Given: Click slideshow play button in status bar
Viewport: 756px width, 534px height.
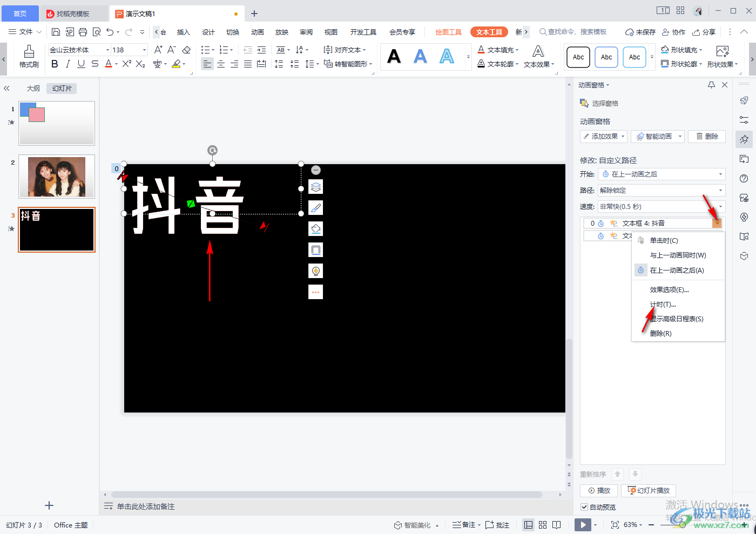Looking at the screenshot, I should 582,525.
